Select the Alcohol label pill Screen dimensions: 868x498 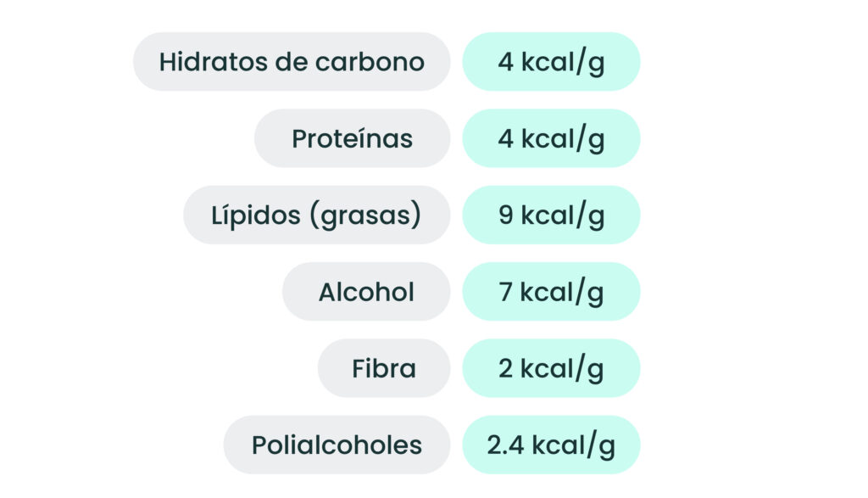[x=366, y=291]
